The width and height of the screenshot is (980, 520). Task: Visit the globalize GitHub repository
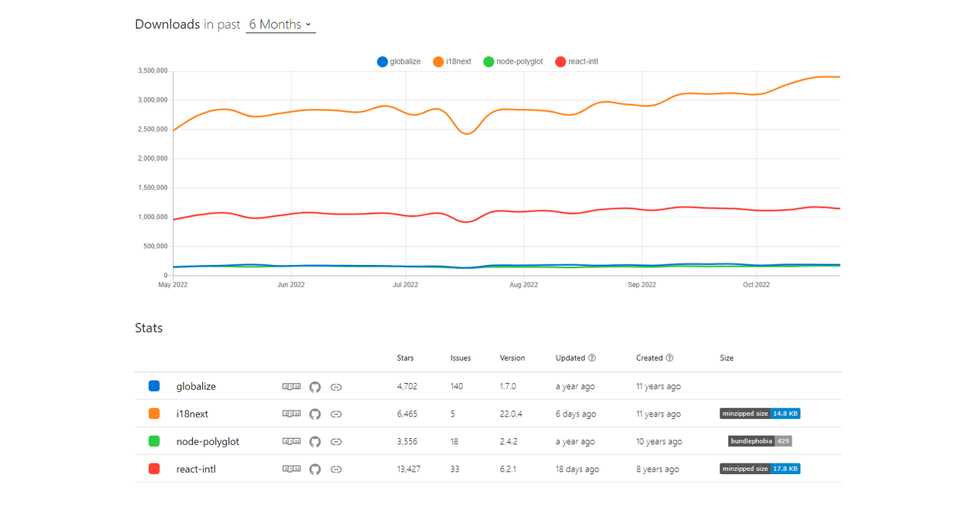pos(315,386)
